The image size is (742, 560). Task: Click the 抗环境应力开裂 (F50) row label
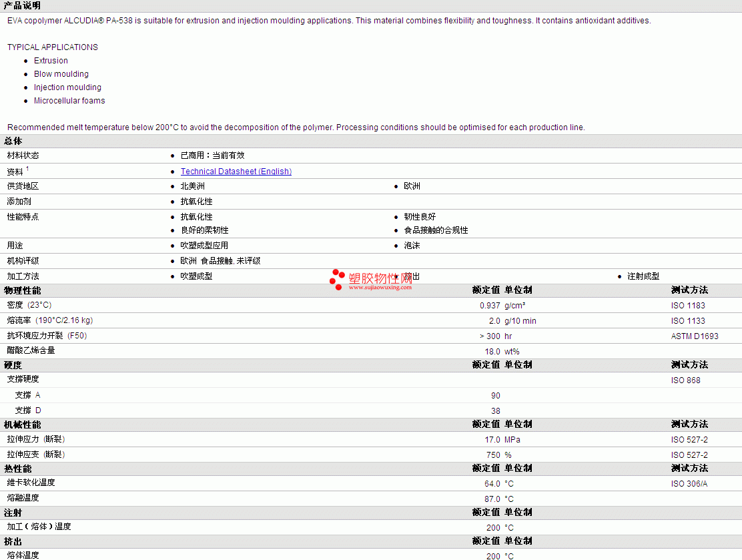tap(47, 336)
